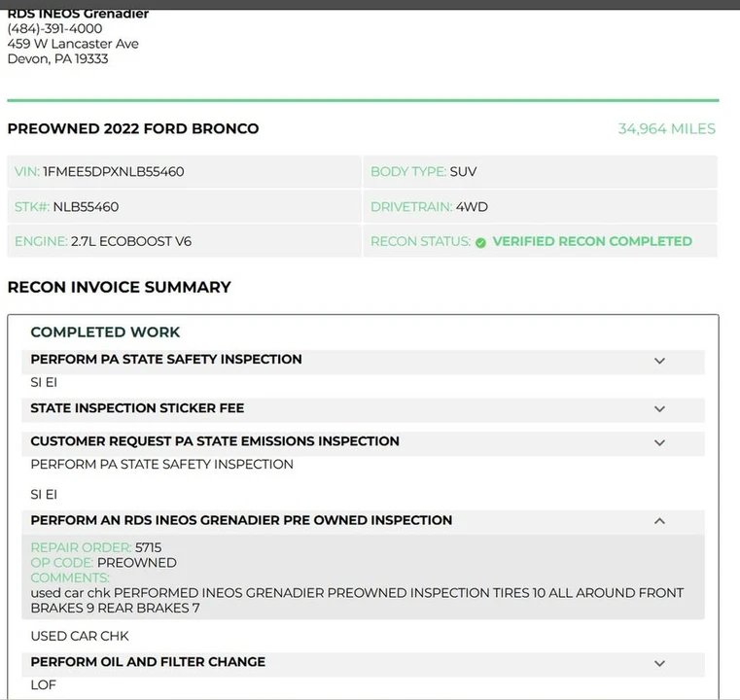Screen dimensions: 740x700
Task: Click the drivetrain value 4WD
Action: (x=472, y=207)
